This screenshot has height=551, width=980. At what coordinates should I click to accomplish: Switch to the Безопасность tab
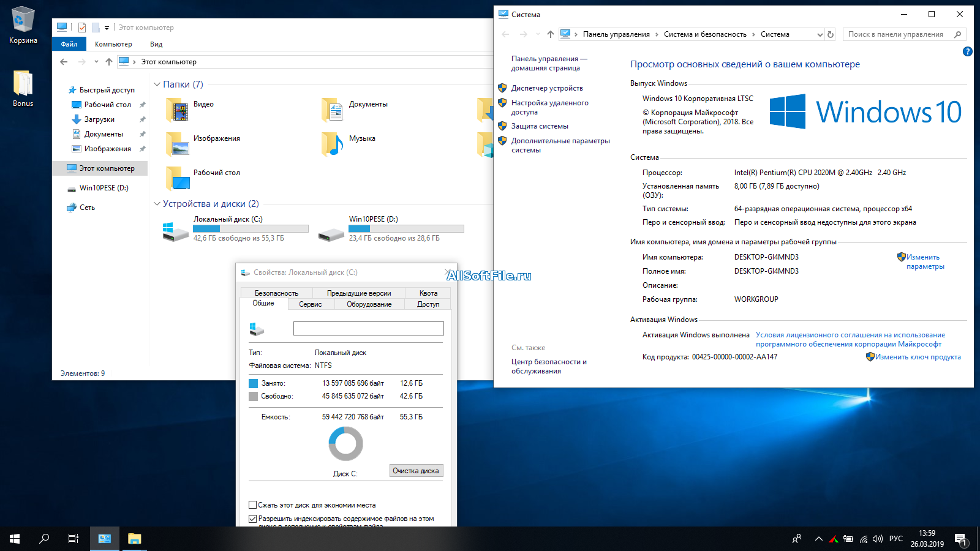pos(276,293)
